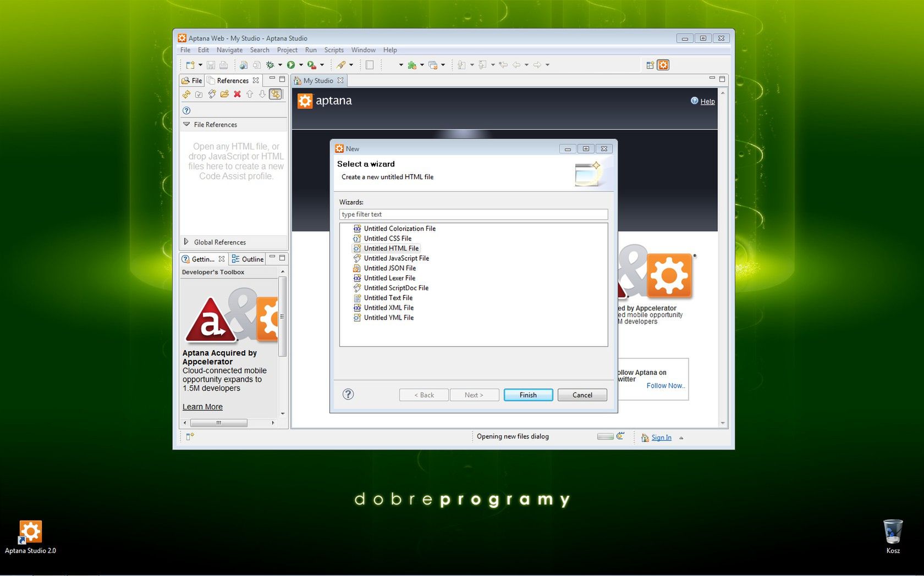Click the New file toolbar icon
The width and height of the screenshot is (924, 576).
pos(190,65)
